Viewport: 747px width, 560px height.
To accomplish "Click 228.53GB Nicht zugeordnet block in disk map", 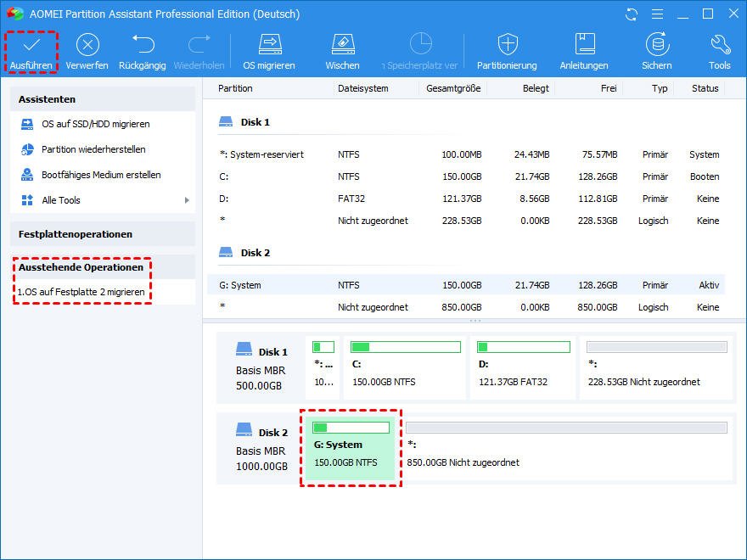I will [x=656, y=367].
